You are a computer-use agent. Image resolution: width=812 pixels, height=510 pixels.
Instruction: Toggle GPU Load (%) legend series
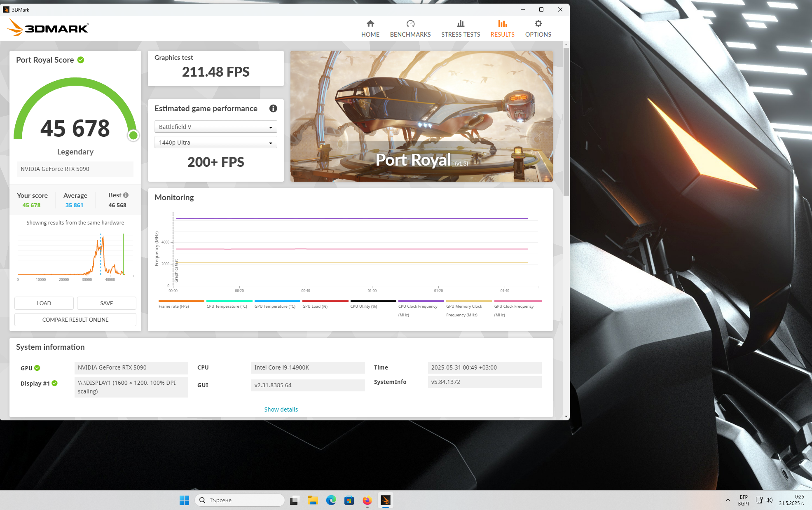[x=325, y=304]
